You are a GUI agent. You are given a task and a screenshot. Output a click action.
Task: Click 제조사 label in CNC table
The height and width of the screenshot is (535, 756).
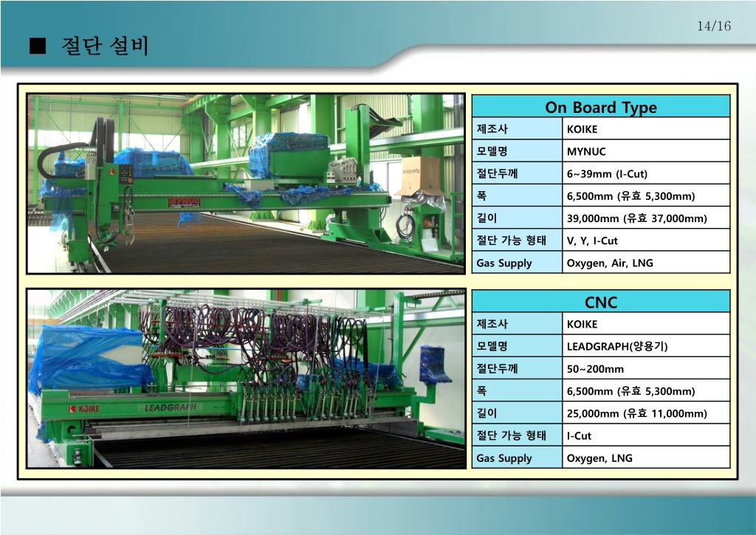tap(492, 324)
